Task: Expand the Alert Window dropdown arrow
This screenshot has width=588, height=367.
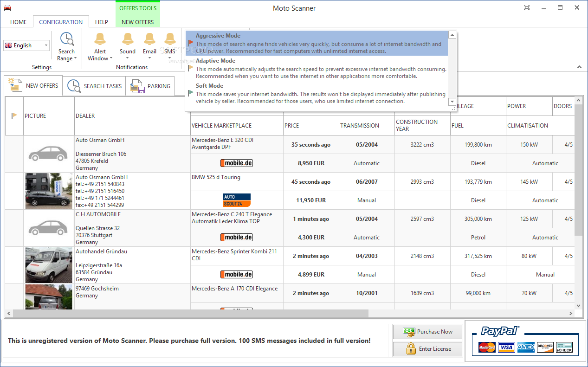Action: 111,59
